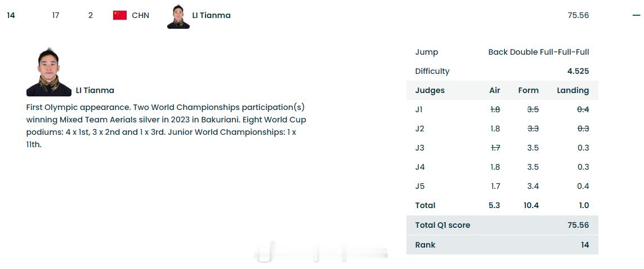The image size is (644, 269).
Task: Collapse the LI Tianma result row
Action: tap(636, 16)
